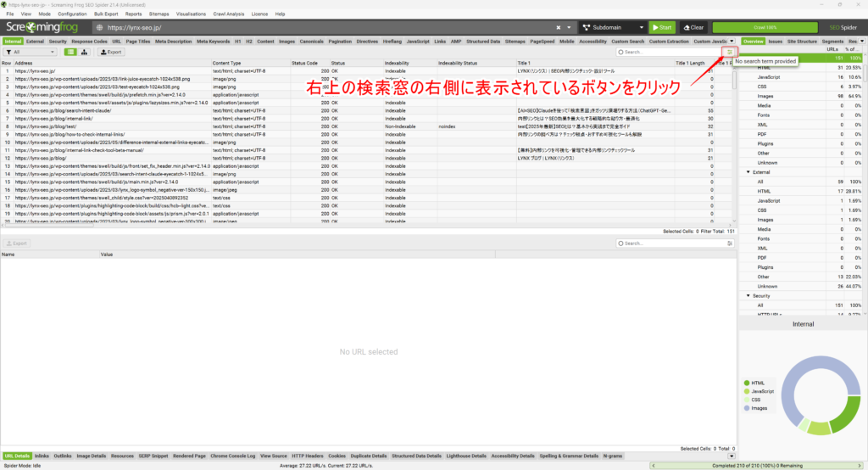Open the Configuration menu
This screenshot has height=470, width=868.
click(x=72, y=14)
